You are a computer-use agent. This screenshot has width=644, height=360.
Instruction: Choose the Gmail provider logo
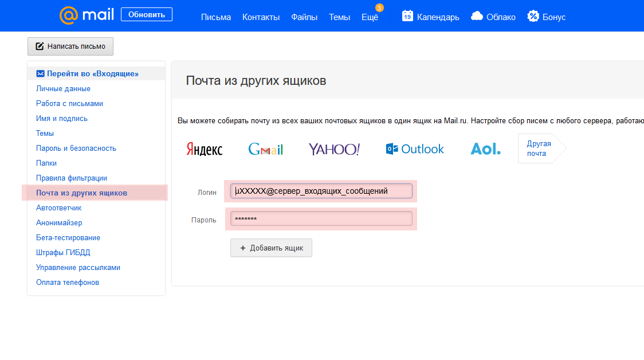click(265, 149)
